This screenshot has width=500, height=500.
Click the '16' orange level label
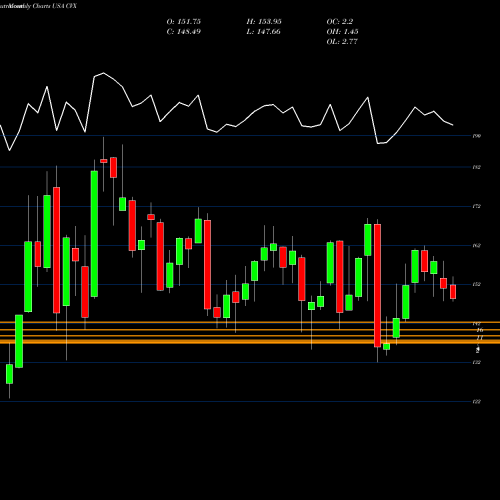point(480,330)
